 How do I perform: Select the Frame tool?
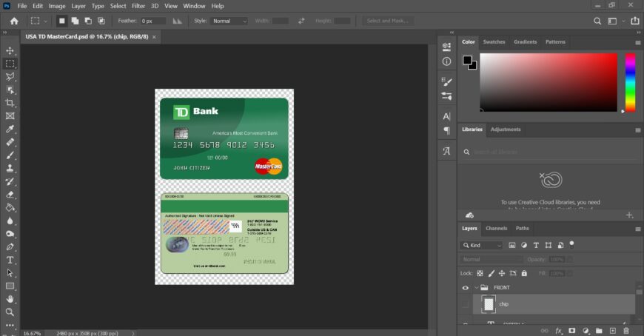click(x=10, y=116)
